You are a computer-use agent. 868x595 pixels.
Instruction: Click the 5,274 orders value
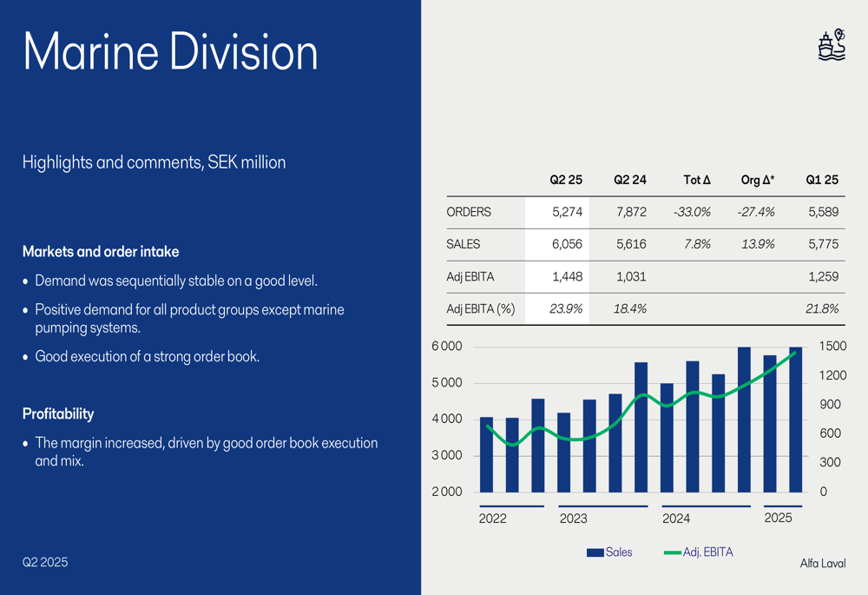(x=567, y=212)
